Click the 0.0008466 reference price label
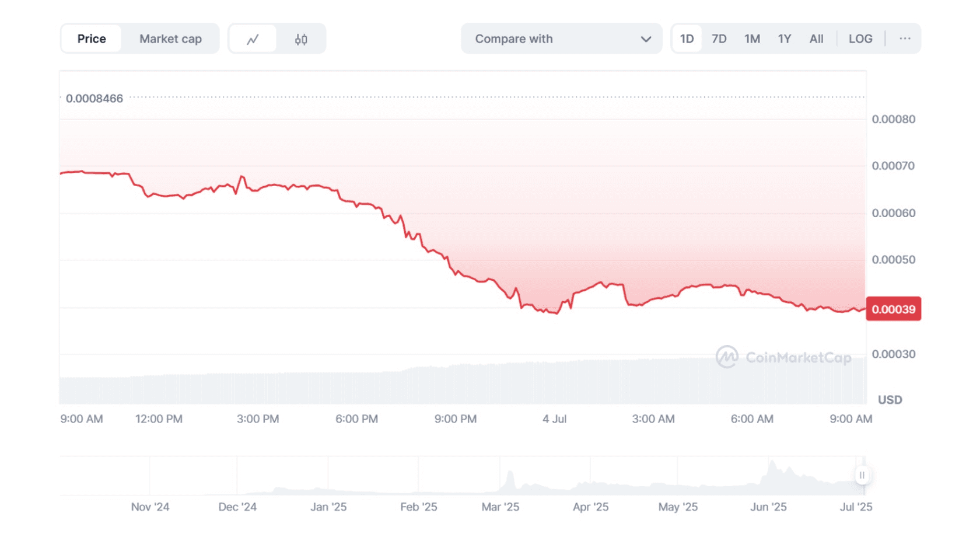Image resolution: width=980 pixels, height=551 pixels. 94,99
